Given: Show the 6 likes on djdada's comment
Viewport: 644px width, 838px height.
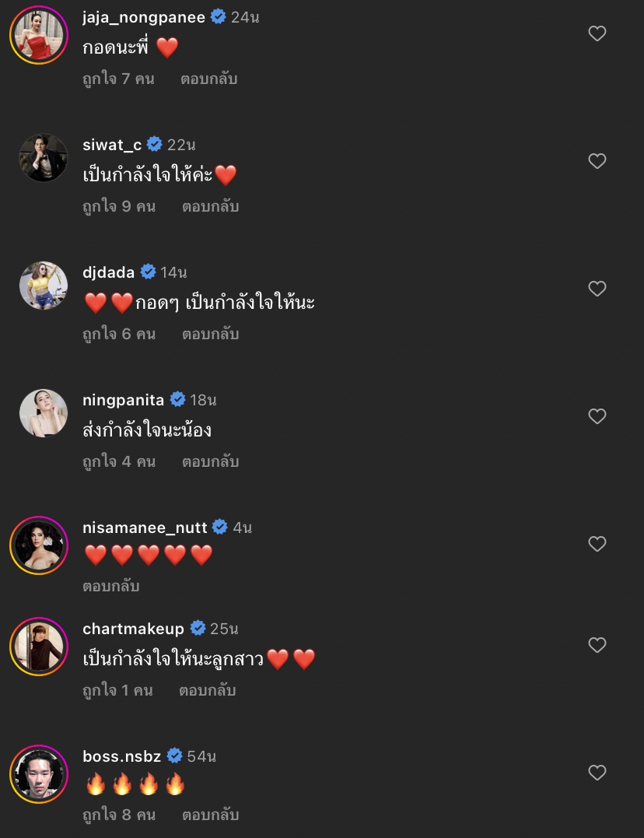Looking at the screenshot, I should (119, 334).
